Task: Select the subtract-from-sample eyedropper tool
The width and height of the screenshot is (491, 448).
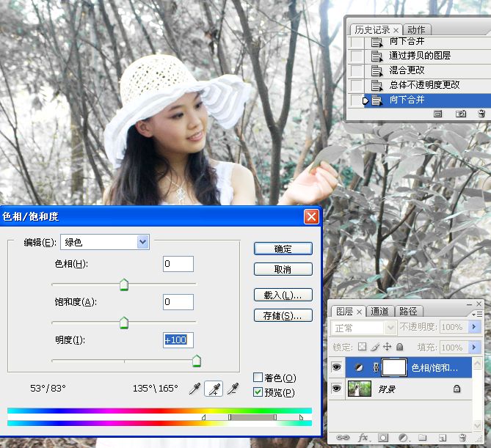Action: coord(233,389)
